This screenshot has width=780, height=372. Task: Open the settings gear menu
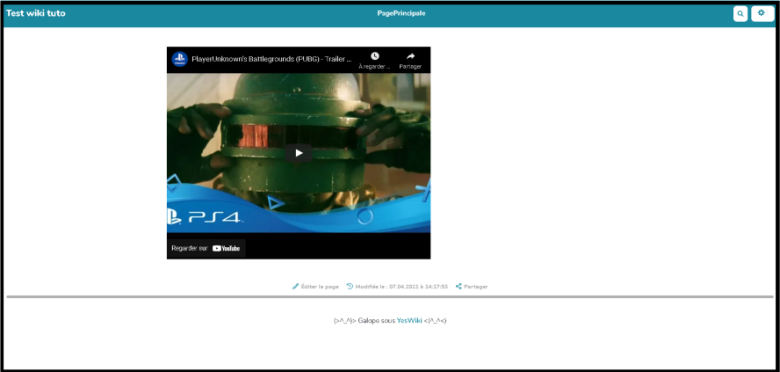762,14
